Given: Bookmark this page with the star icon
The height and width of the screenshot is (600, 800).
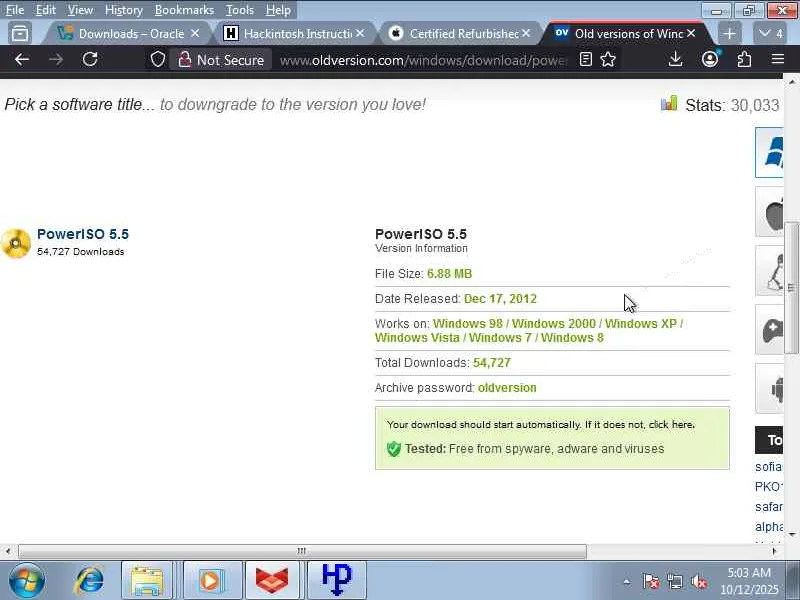Looking at the screenshot, I should (x=608, y=60).
